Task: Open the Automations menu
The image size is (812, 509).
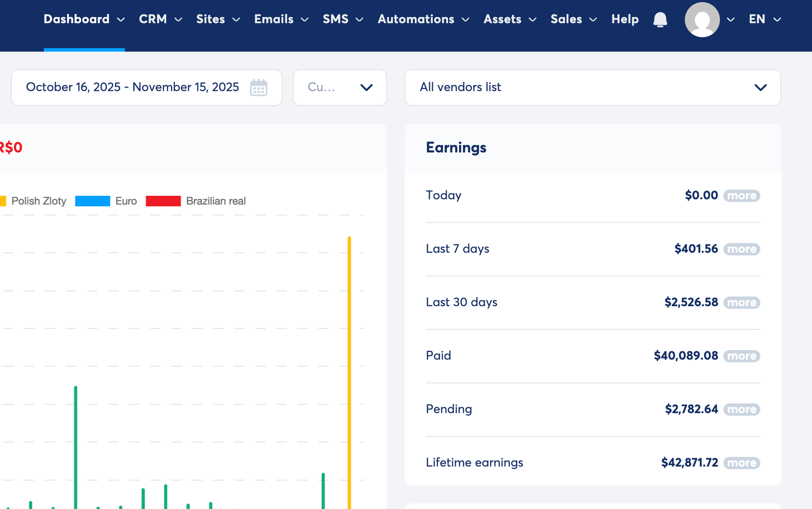Action: pyautogui.click(x=423, y=19)
